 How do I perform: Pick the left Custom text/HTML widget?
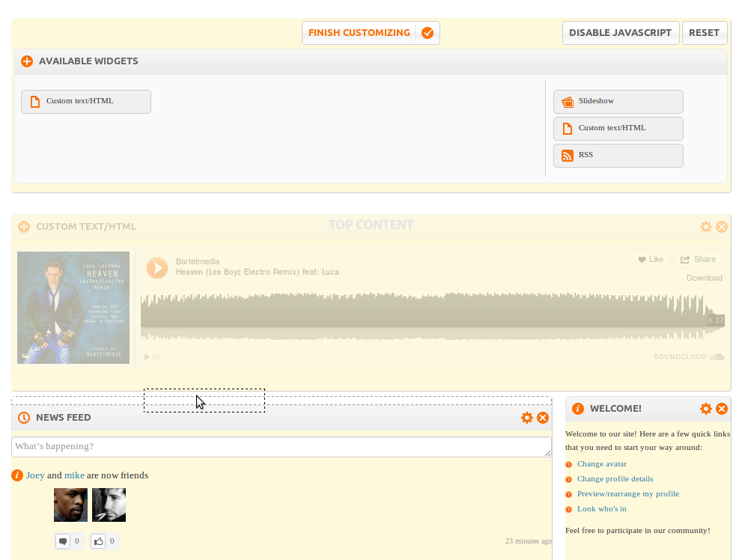(x=86, y=102)
